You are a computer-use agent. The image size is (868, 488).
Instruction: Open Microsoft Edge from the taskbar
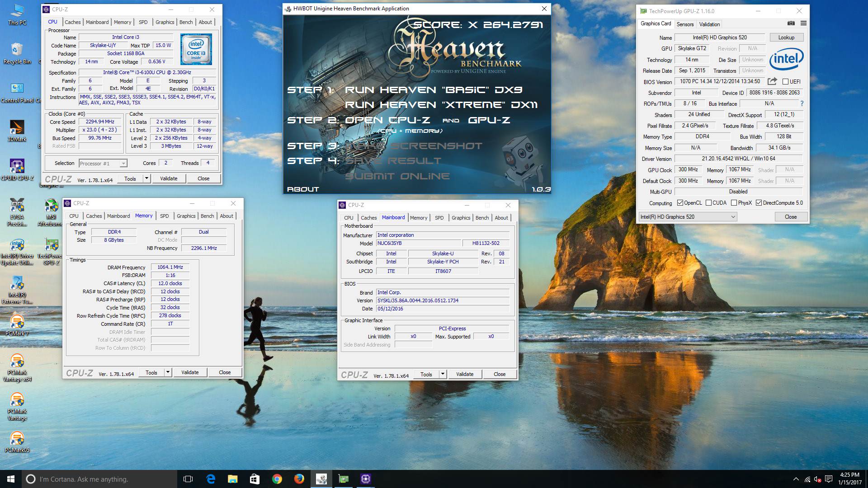(211, 479)
